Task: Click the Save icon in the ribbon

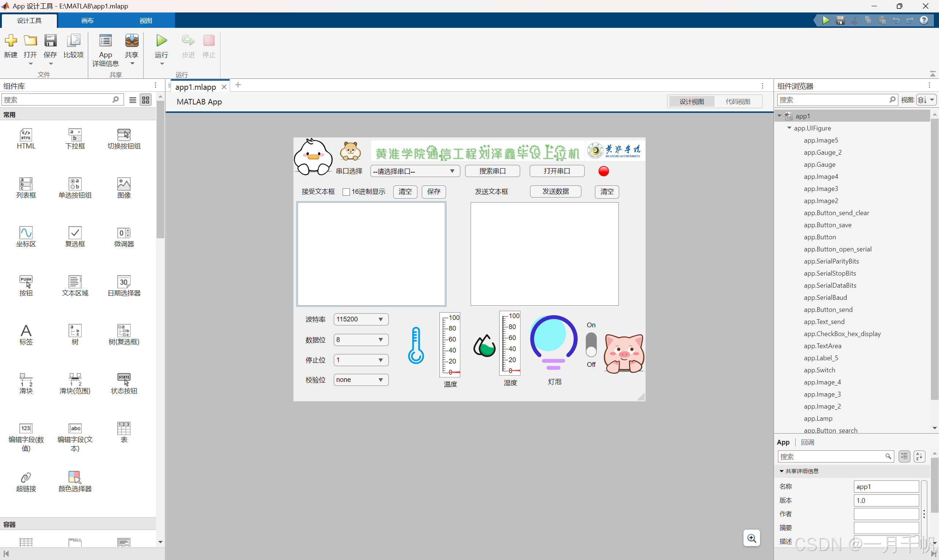Action: (50, 41)
